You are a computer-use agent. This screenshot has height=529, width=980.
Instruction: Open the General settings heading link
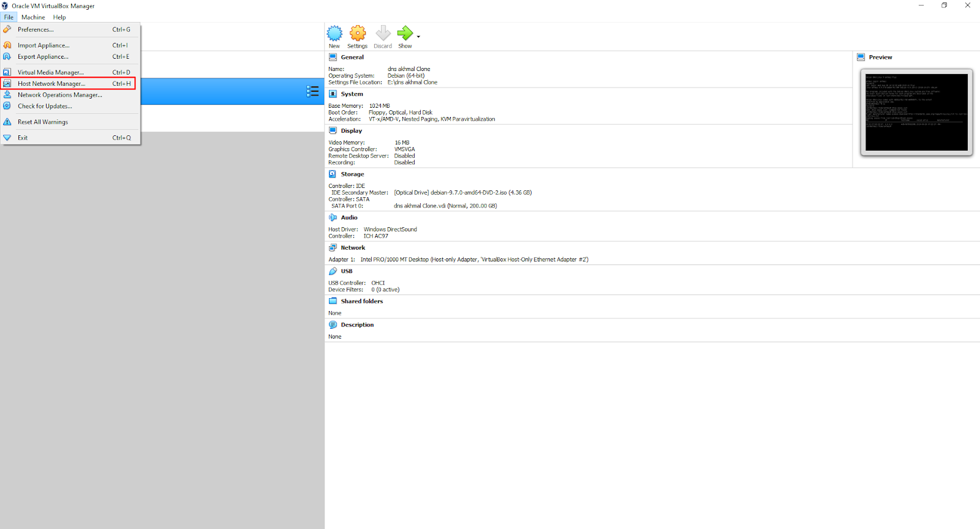tap(352, 57)
